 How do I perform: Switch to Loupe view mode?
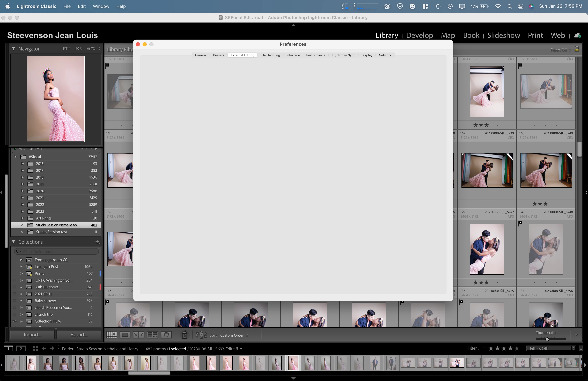click(x=125, y=335)
